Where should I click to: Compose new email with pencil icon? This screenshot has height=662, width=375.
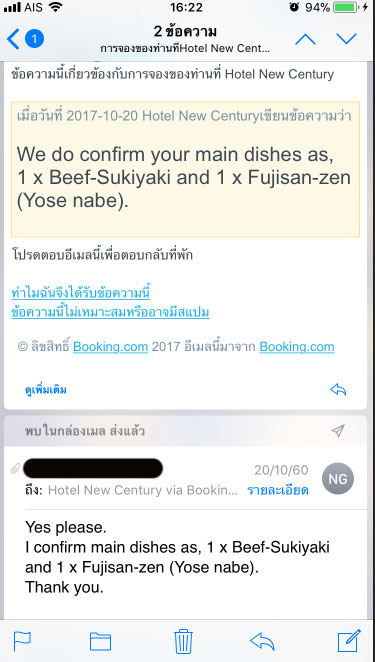tap(349, 640)
